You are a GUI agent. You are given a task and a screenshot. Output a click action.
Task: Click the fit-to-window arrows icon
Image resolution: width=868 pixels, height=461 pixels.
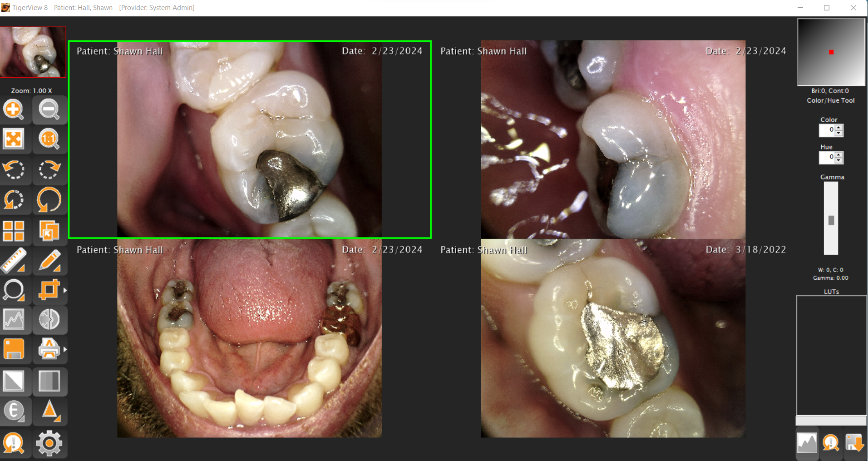coord(14,139)
